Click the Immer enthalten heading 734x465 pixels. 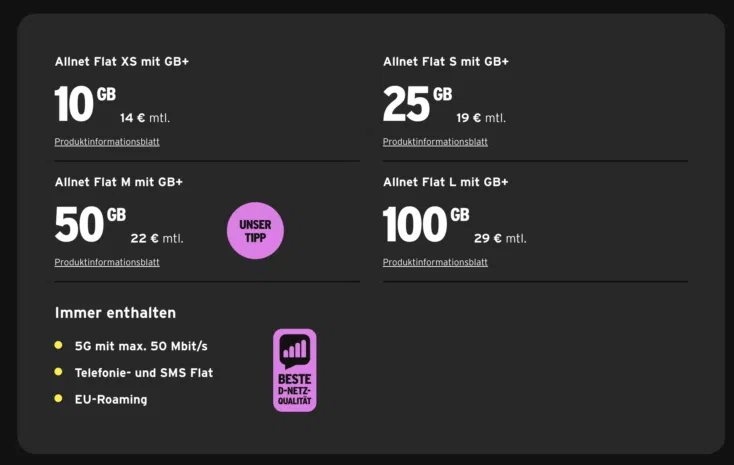pyautogui.click(x=115, y=313)
